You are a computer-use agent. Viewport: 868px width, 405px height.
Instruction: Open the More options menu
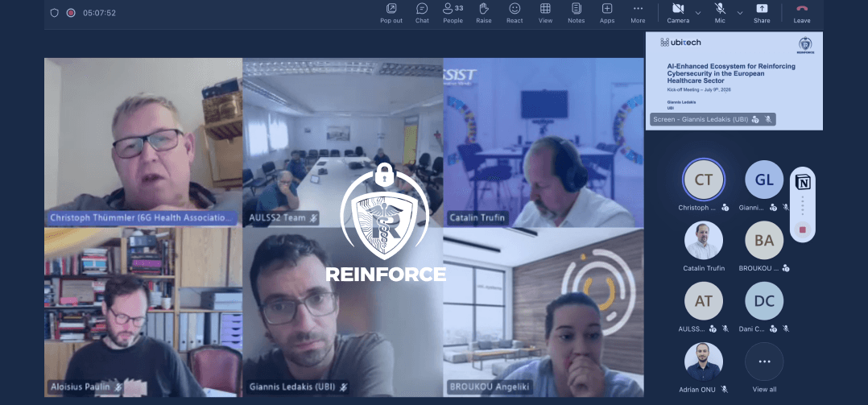[638, 13]
